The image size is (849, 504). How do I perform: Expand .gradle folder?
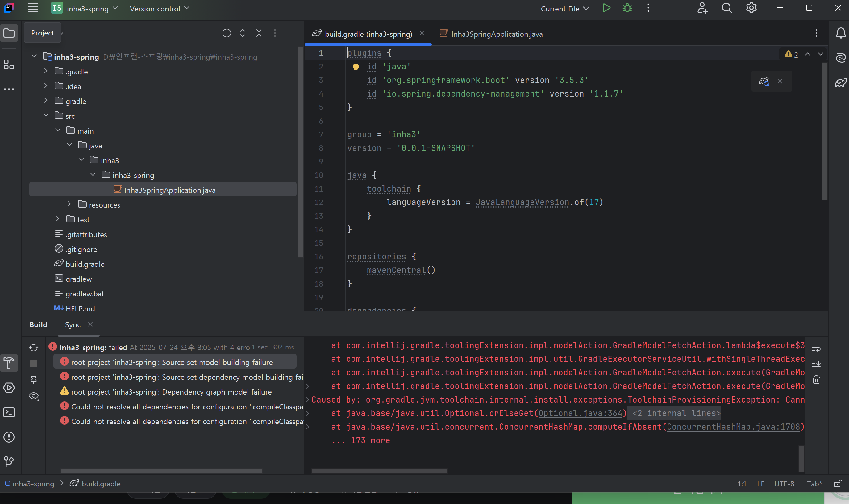coord(46,71)
